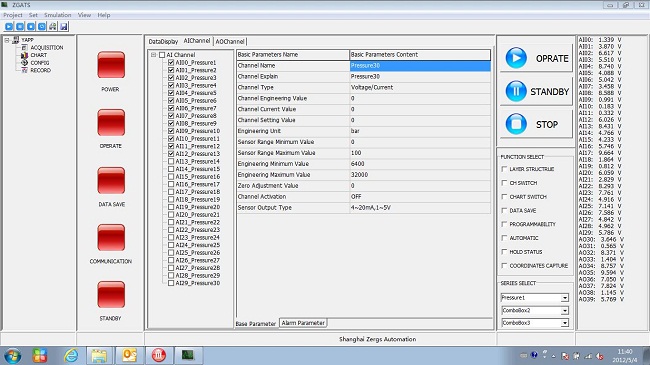
Task: Click the blue stop icon beside STOP
Action: coord(516,124)
